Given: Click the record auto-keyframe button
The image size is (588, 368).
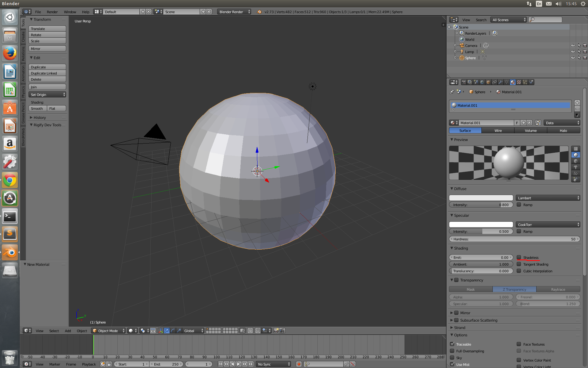Looking at the screenshot, I should pyautogui.click(x=299, y=364).
